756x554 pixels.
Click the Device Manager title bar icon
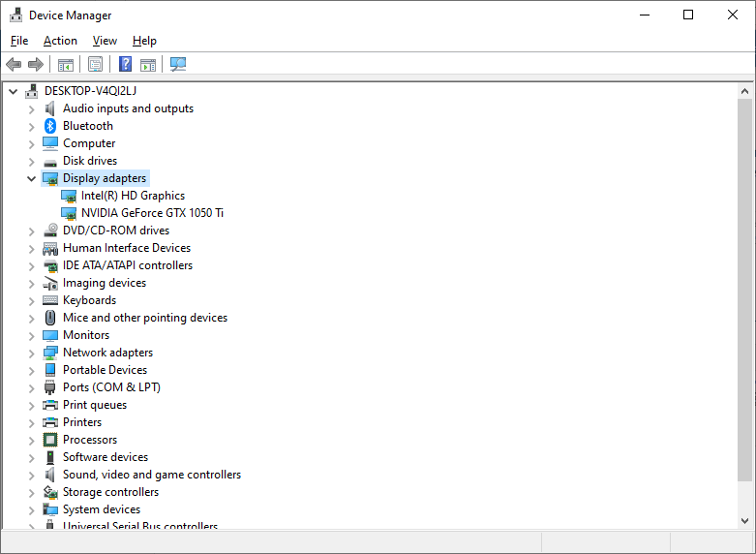[x=15, y=15]
